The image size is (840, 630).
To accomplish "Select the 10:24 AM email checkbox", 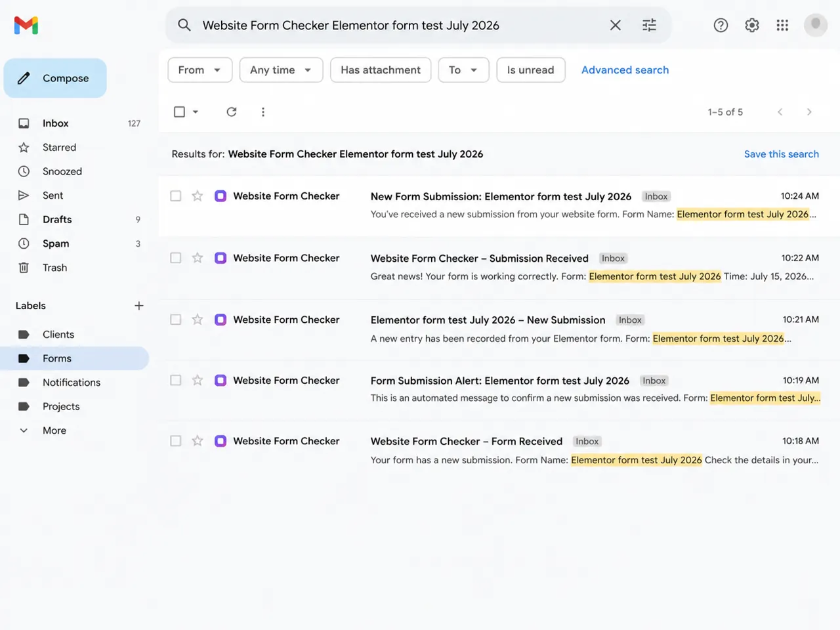I will pyautogui.click(x=175, y=196).
